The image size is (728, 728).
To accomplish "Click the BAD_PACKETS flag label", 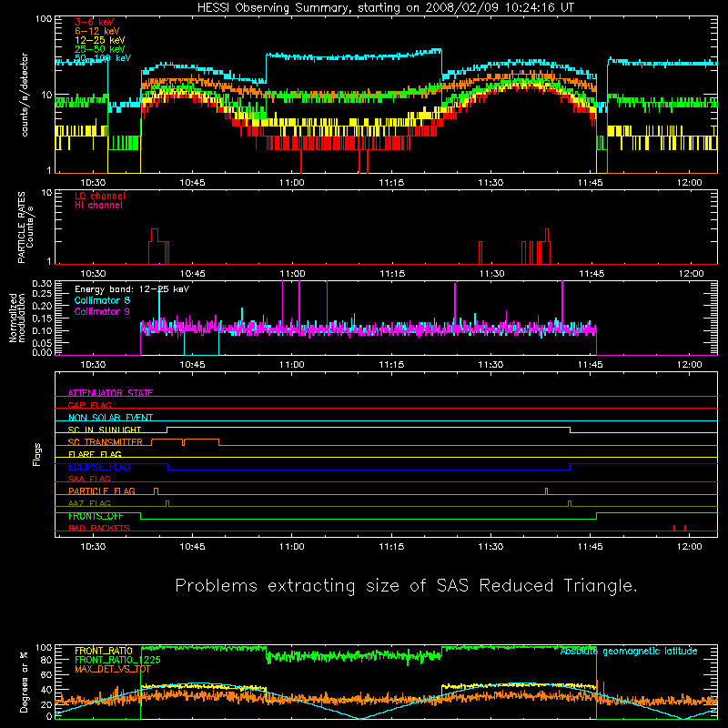I will pos(99,528).
